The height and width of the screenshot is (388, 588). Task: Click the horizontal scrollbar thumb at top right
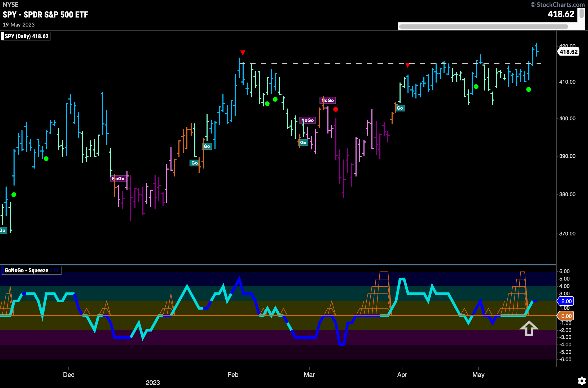tap(484, 27)
